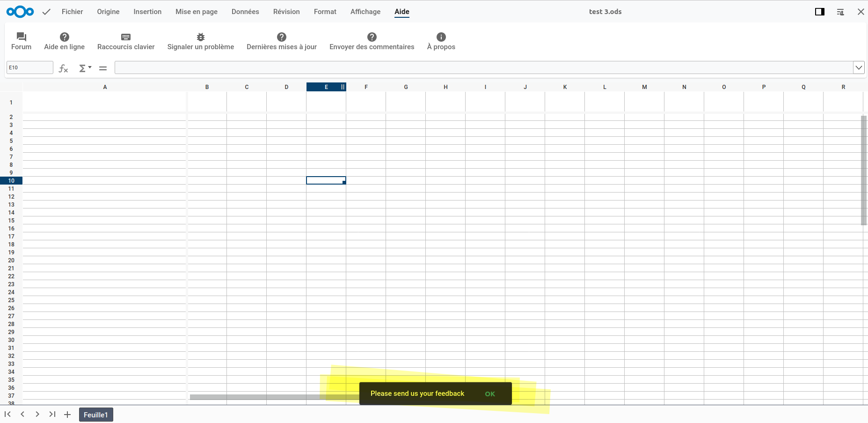Select row header 10
The height and width of the screenshot is (423, 868).
coord(11,181)
